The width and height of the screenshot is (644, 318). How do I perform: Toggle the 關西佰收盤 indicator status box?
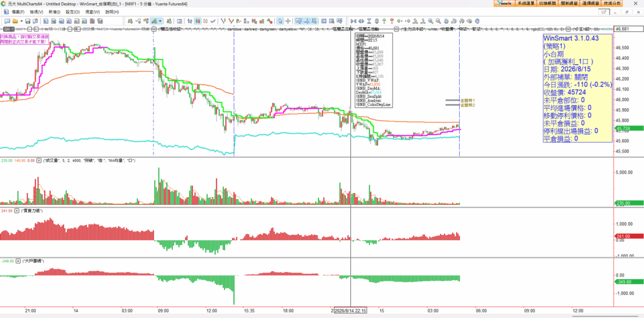153,29
